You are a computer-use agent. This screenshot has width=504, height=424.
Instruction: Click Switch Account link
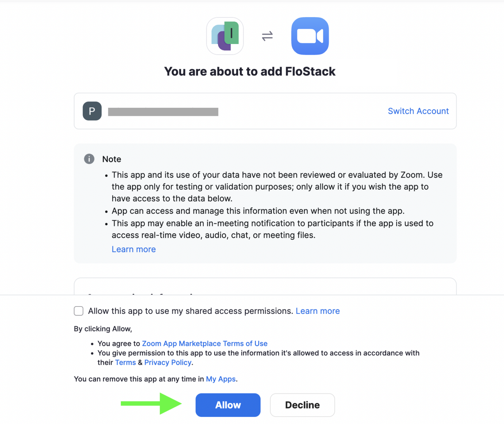418,111
